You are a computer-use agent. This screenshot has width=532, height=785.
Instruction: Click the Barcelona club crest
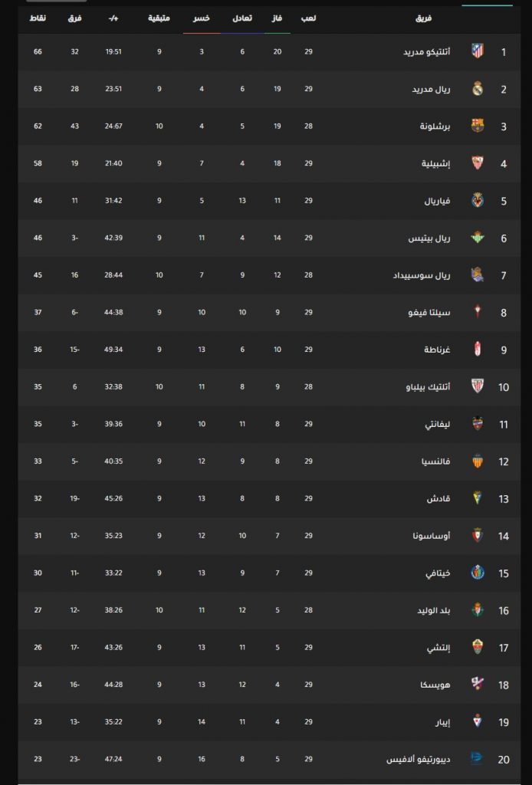pos(478,126)
